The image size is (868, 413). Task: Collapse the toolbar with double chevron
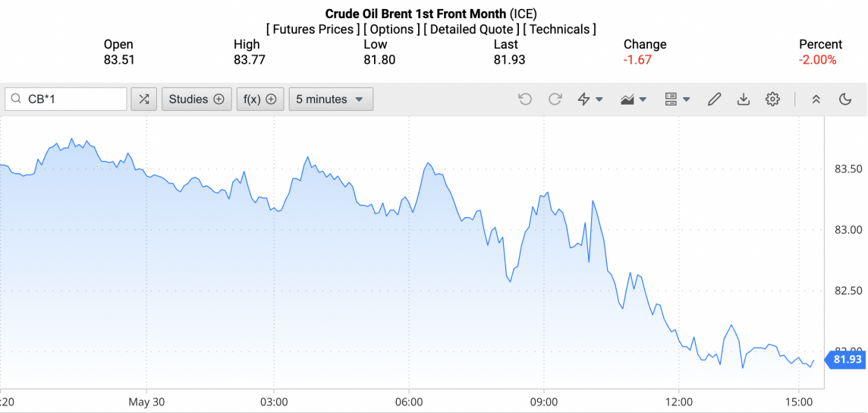pos(816,99)
